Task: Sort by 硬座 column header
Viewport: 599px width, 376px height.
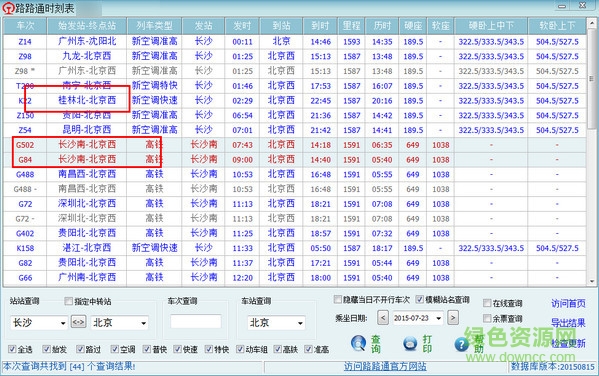Action: (x=413, y=26)
